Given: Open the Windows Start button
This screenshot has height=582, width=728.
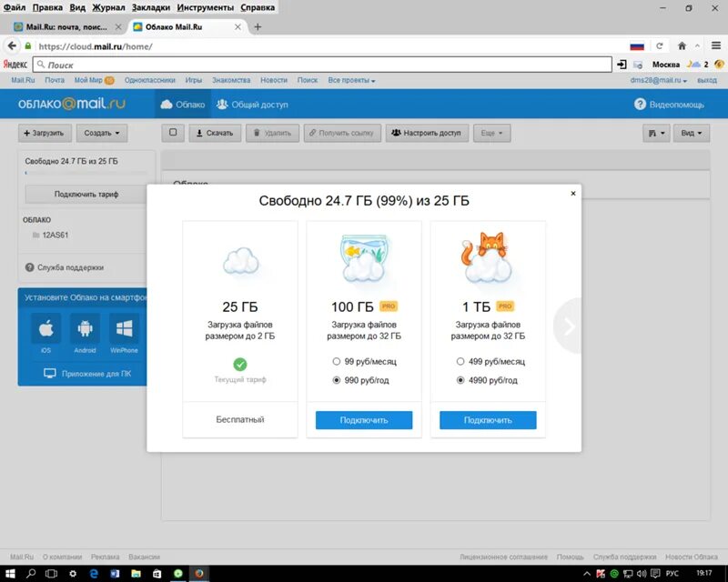Looking at the screenshot, I should tap(10, 574).
